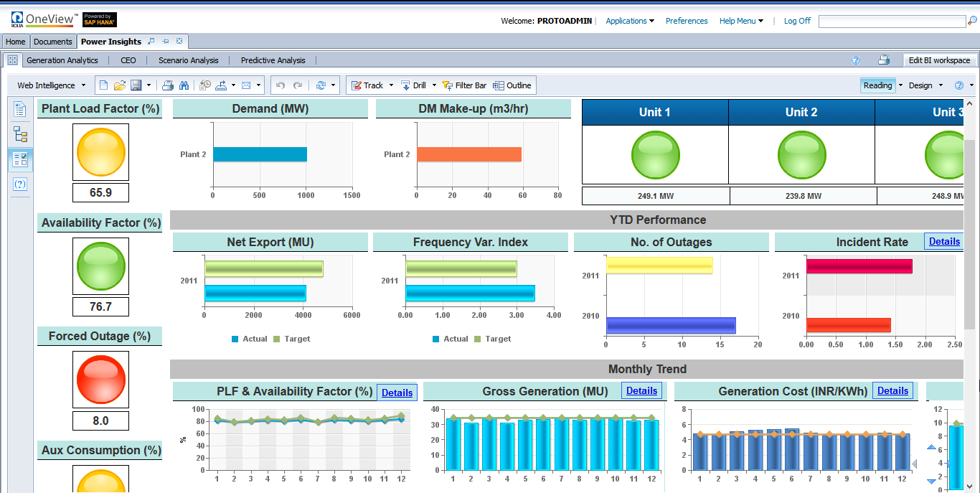
Task: Open Gross Generation Details link
Action: pyautogui.click(x=641, y=391)
